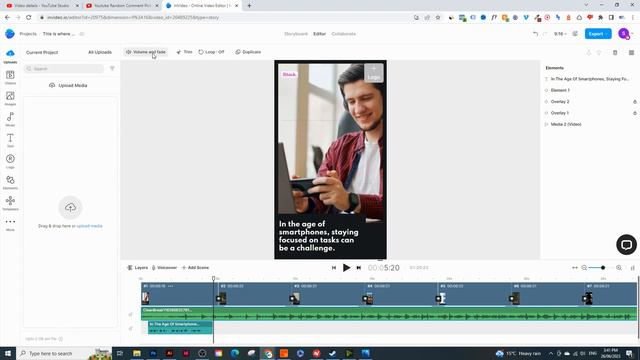Open Windows Start menu
The width and height of the screenshot is (640, 360).
[x=8, y=353]
